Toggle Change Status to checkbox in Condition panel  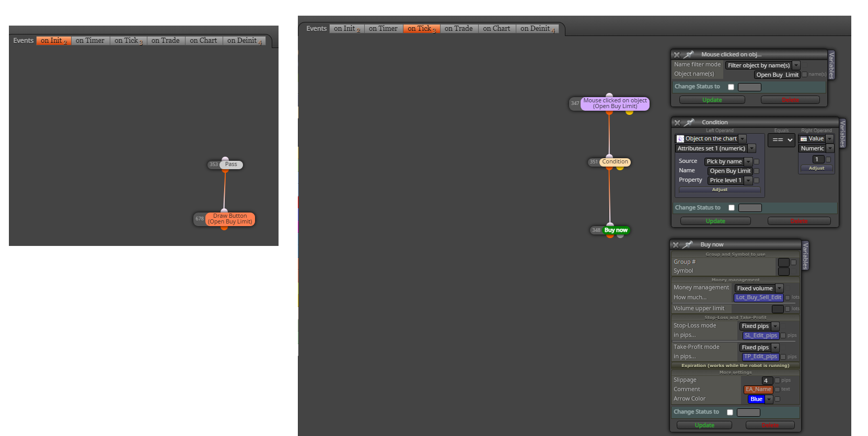(732, 208)
